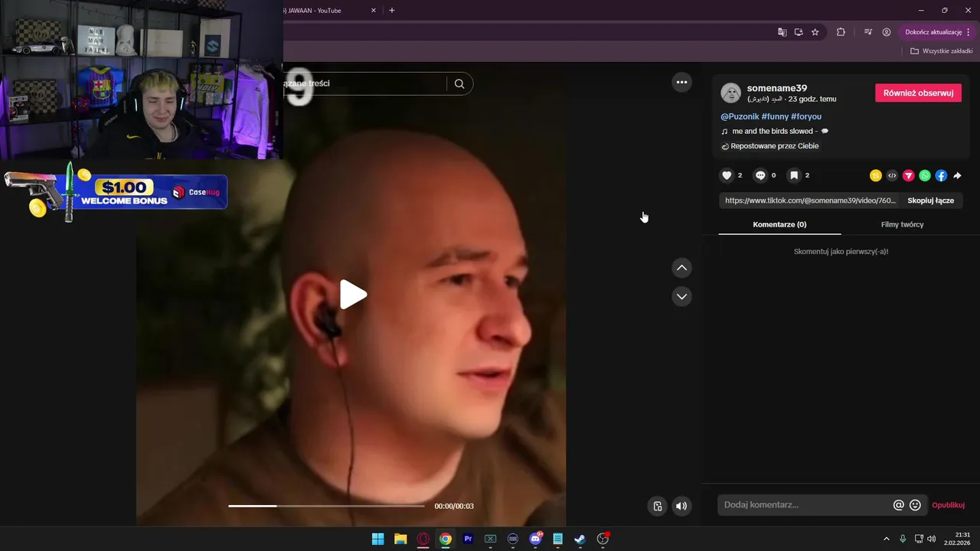Click Dokończ aktualizację update button
This screenshot has height=551, width=980.
coord(933,32)
